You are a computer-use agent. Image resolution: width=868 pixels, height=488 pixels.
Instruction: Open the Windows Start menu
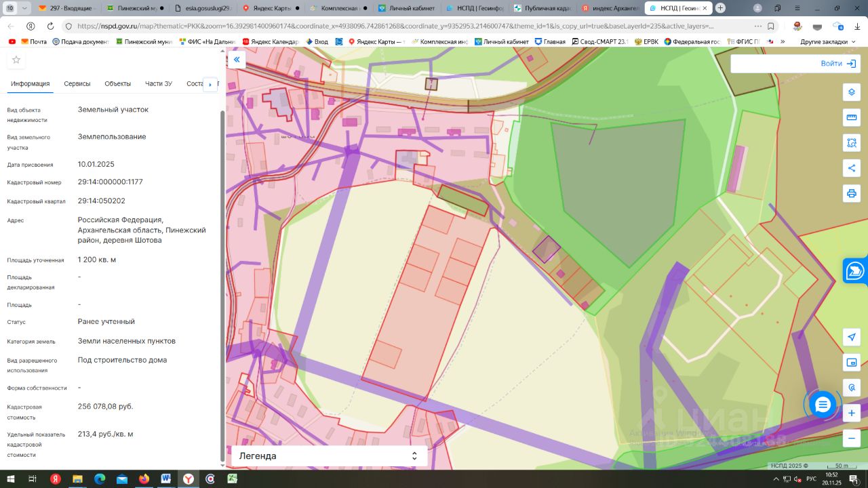tap(10, 479)
